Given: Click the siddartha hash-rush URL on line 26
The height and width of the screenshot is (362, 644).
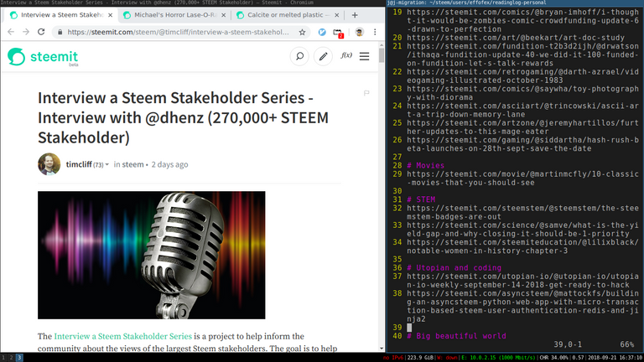Looking at the screenshot, I should click(522, 144).
